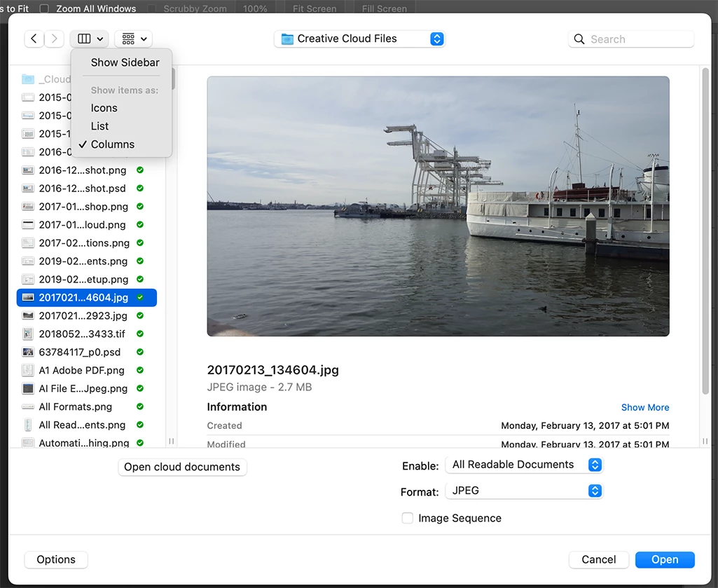Click 100% in Photoshop options bar
This screenshot has width=718, height=588.
pos(255,8)
